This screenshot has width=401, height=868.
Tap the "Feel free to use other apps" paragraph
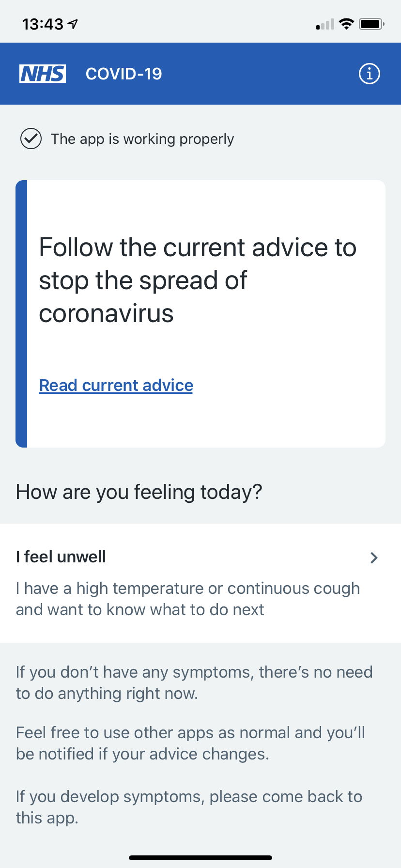coord(190,743)
